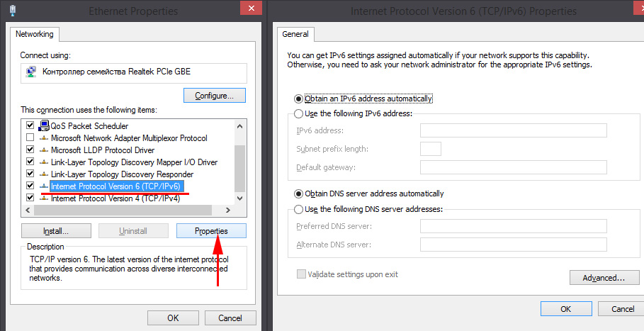Image resolution: width=644 pixels, height=331 pixels.
Task: Click the IPv6 address input field
Action: click(514, 130)
